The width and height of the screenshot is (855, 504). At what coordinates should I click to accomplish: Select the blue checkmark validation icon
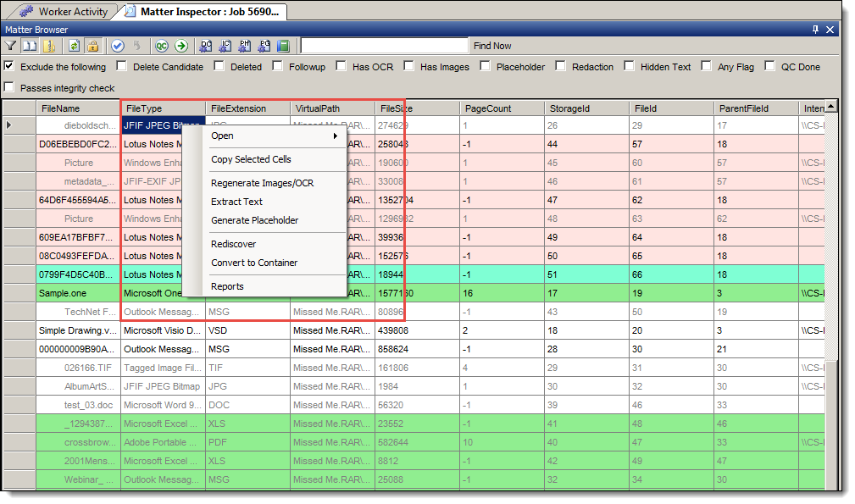(x=118, y=46)
